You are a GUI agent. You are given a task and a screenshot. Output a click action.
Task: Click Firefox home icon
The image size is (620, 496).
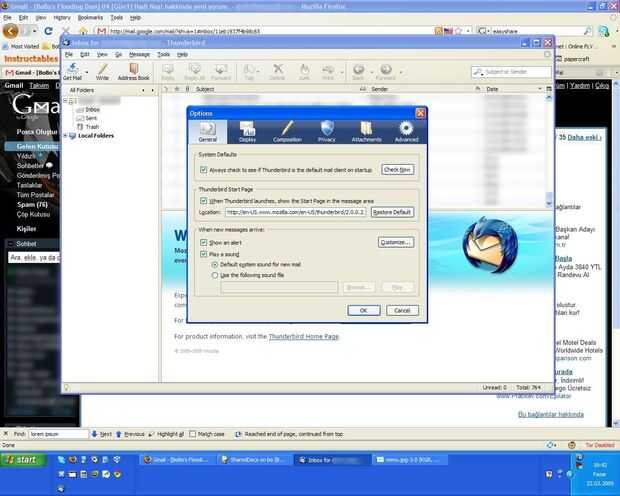83,31
